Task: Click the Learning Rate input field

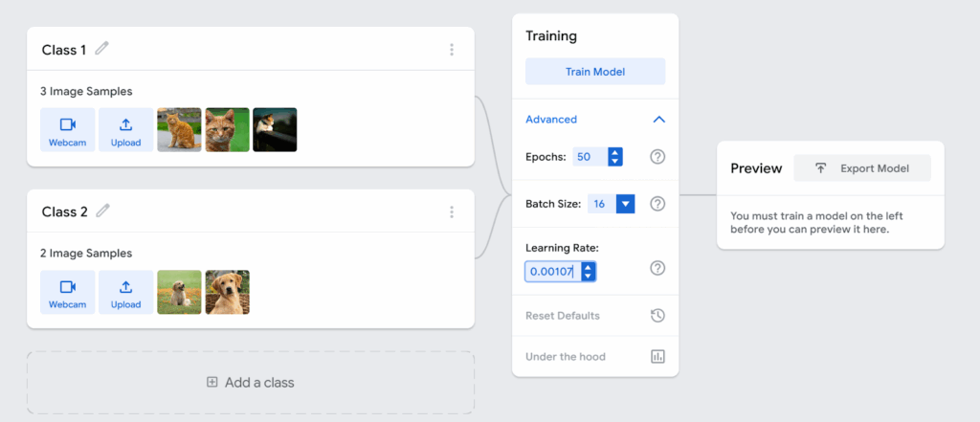Action: click(x=552, y=272)
